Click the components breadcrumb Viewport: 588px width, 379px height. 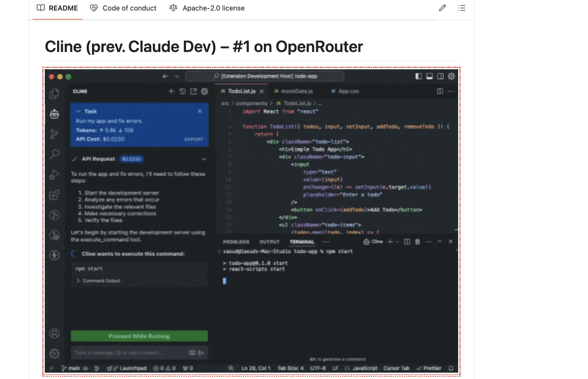pyautogui.click(x=251, y=103)
